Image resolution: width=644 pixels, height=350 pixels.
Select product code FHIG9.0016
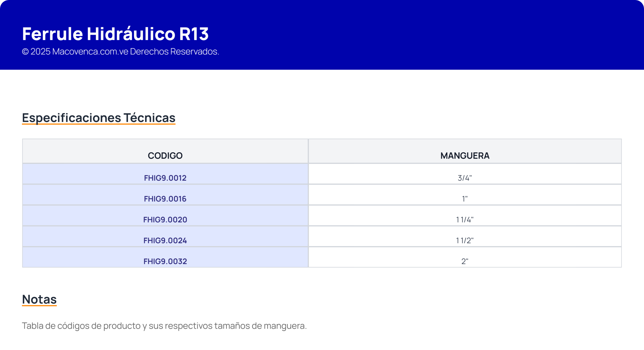pyautogui.click(x=165, y=199)
